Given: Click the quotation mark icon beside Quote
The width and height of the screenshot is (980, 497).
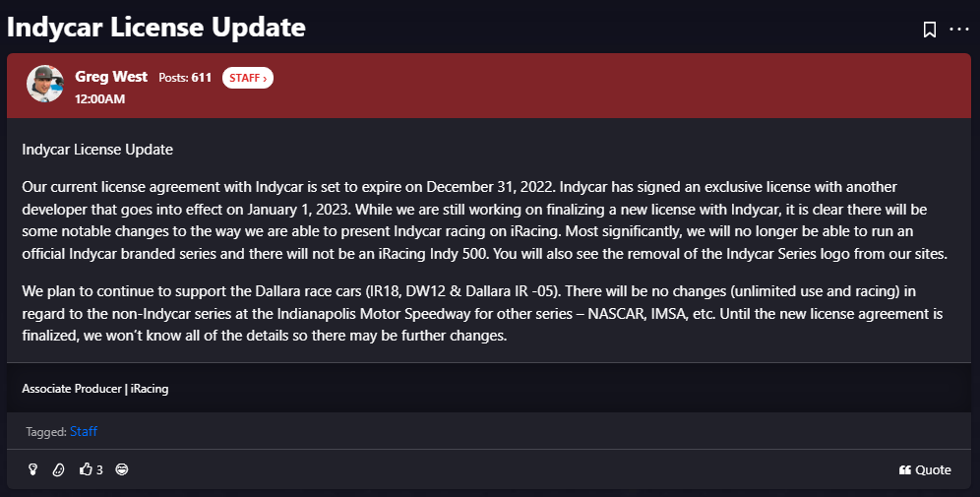Looking at the screenshot, I should click(x=904, y=470).
